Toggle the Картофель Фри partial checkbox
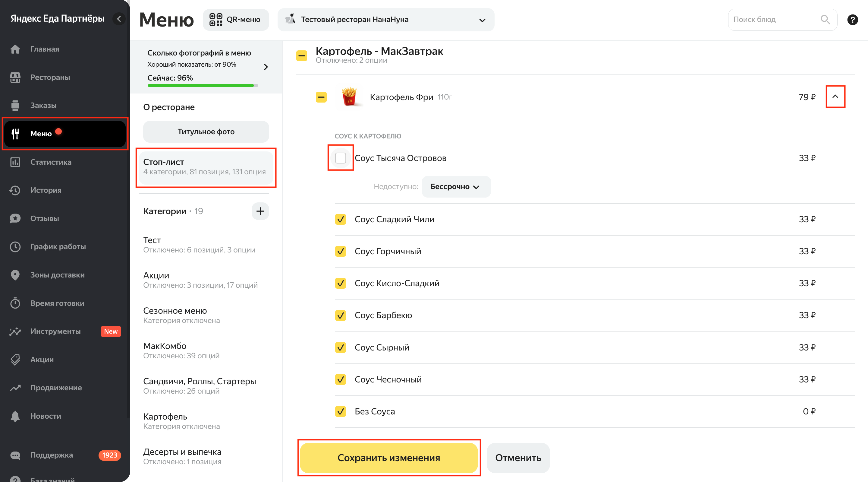The image size is (868, 482). [x=321, y=97]
